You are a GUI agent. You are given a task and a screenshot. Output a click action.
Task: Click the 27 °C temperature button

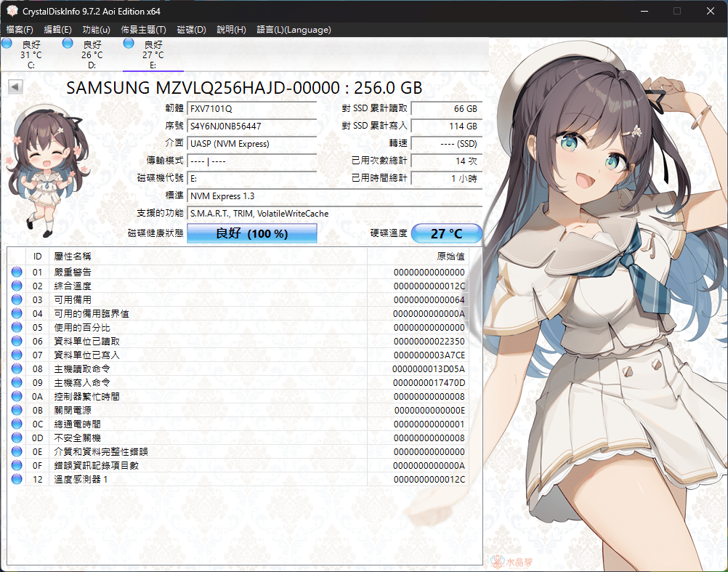click(447, 233)
